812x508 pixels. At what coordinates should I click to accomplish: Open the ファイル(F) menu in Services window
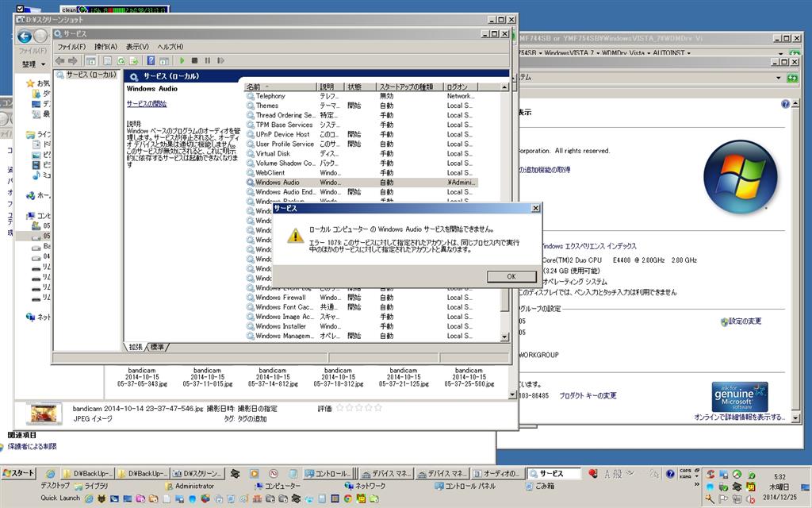click(x=71, y=47)
